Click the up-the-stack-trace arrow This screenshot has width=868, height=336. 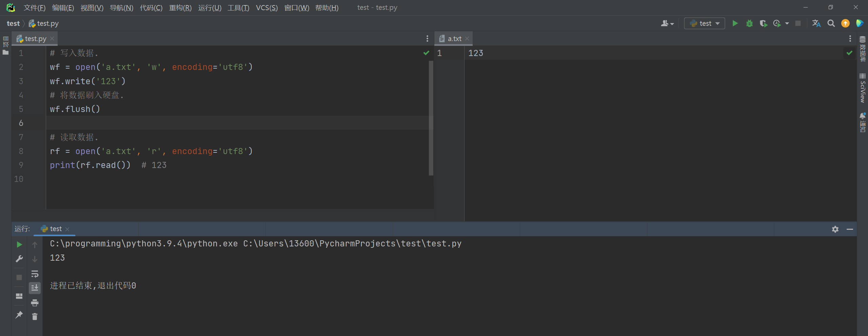pos(35,244)
